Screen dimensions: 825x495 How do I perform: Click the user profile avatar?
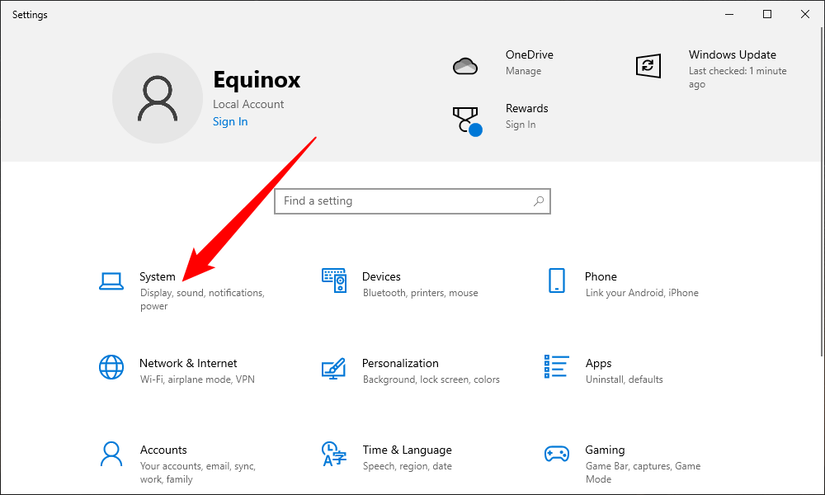(x=157, y=98)
